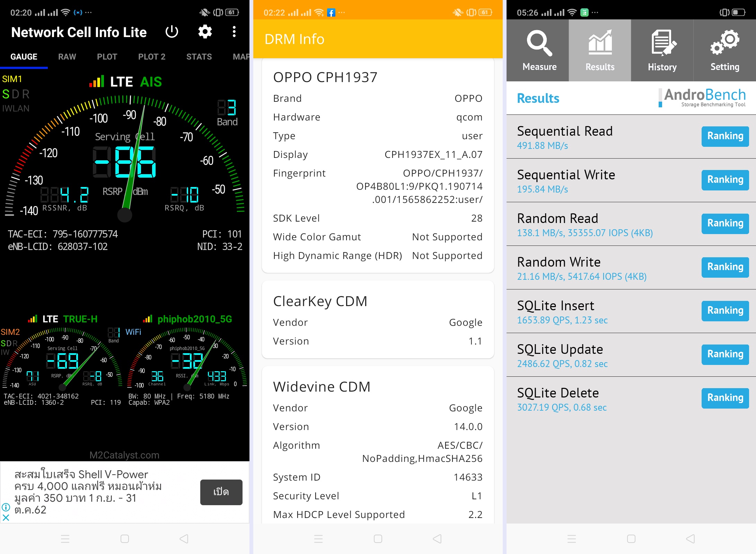Tap home button in DRM Info screen
This screenshot has width=756, height=554.
[x=378, y=539]
